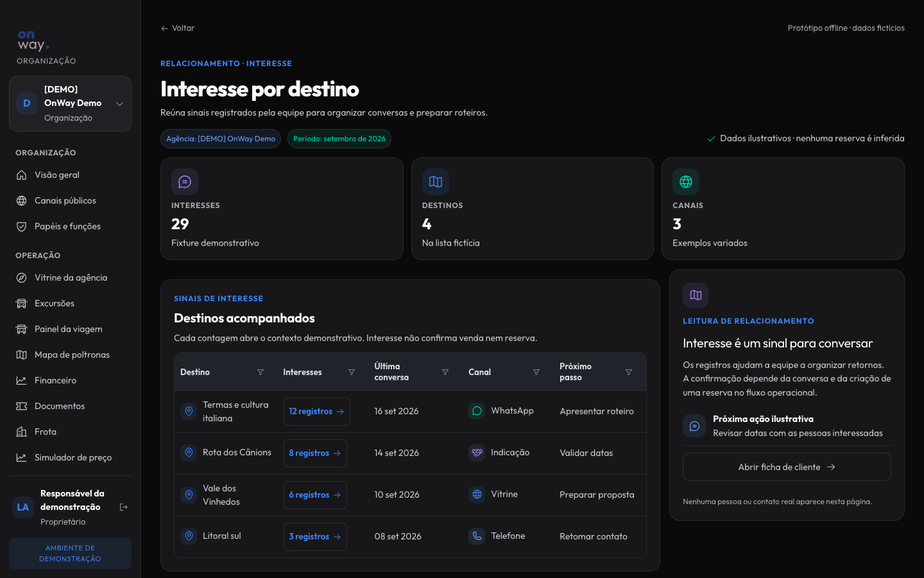Click Abrir ficha de cliente button
This screenshot has width=924, height=578.
pos(787,467)
